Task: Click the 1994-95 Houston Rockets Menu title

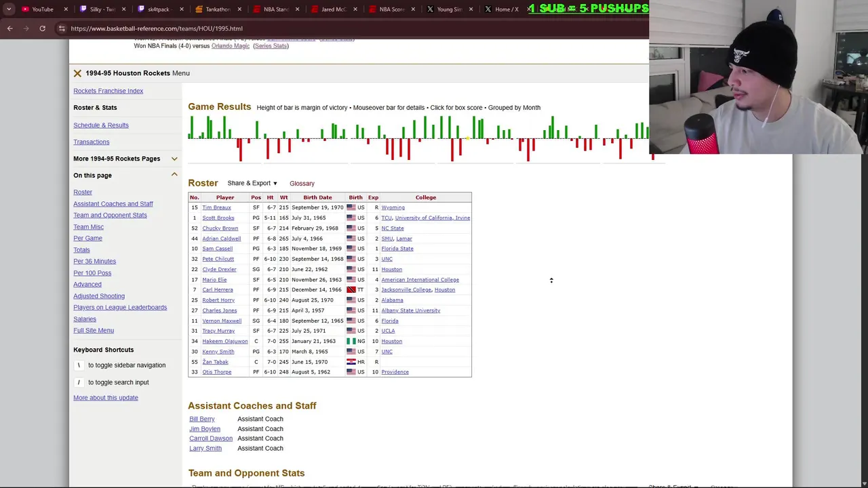Action: coord(138,73)
